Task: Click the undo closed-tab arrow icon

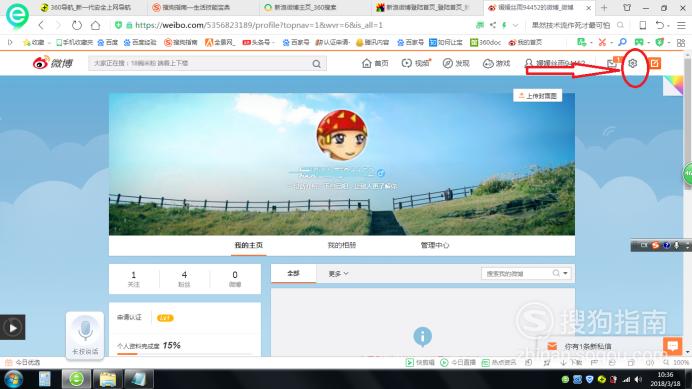Action: [659, 25]
